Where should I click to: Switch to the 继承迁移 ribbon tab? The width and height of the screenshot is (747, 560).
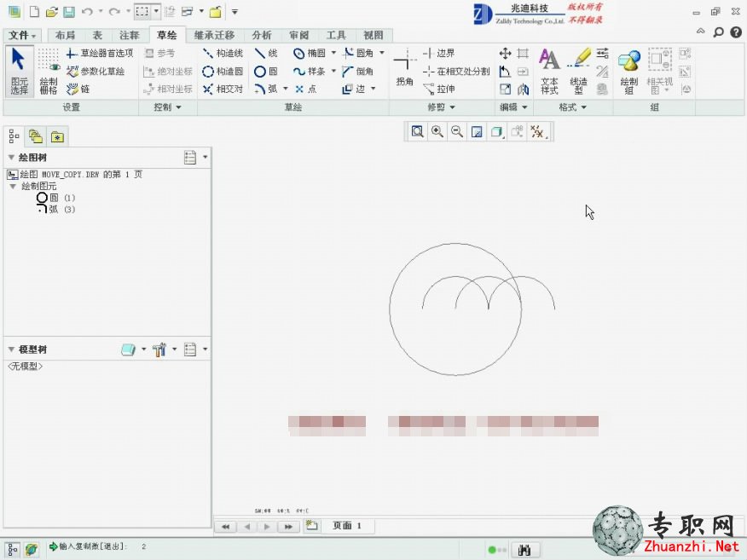tap(214, 35)
